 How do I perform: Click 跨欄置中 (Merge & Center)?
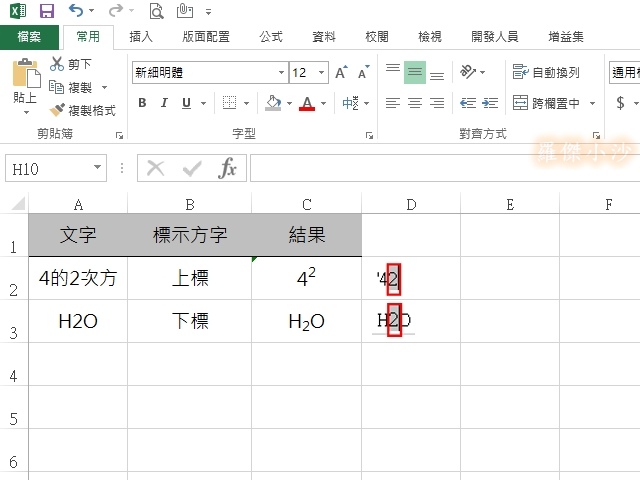tap(546, 103)
